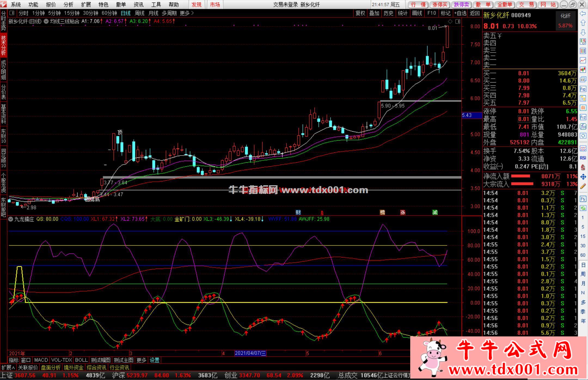Click the 上证 index value 3607.56 in the status bar

point(25,375)
